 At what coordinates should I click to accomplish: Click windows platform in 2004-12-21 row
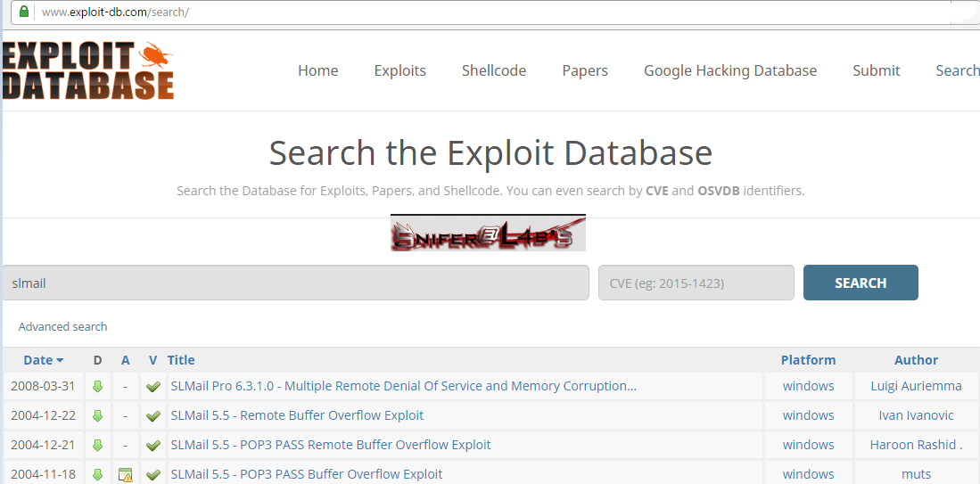[808, 445]
